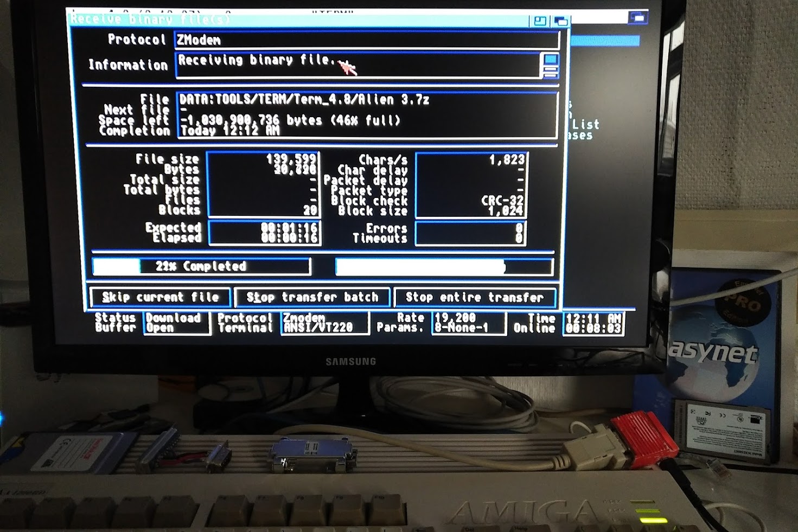Click the Expected time 00:01:16
Screen dimensions: 798x532
click(289, 228)
